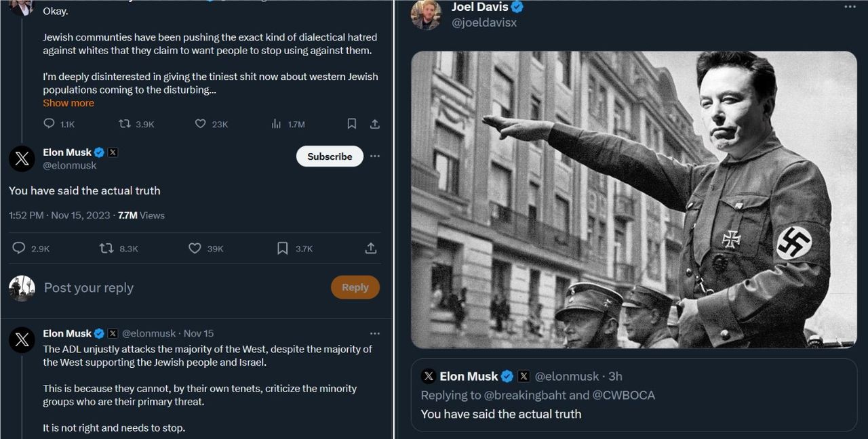Bookmark the post with 3.7K bookmarks
The image size is (868, 439).
click(283, 249)
